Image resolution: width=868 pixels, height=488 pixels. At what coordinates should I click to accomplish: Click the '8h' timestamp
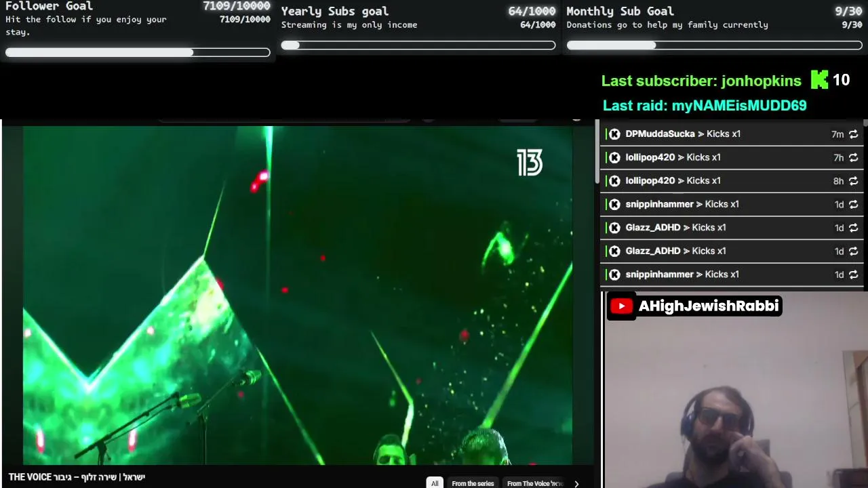[x=839, y=181]
